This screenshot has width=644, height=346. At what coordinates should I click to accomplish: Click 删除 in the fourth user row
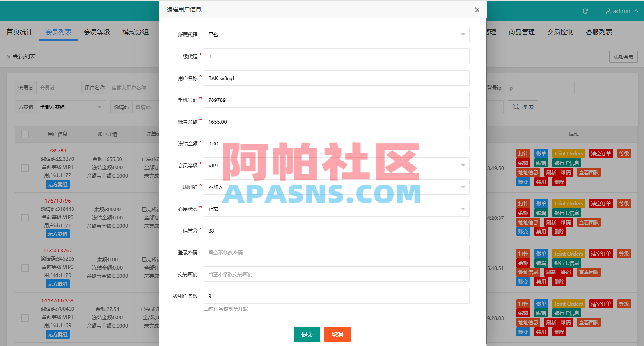coord(559,332)
